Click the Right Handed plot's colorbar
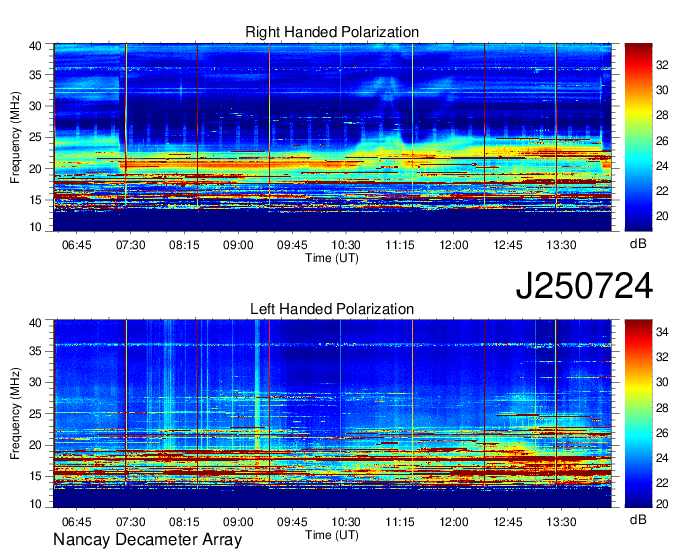 [x=638, y=137]
